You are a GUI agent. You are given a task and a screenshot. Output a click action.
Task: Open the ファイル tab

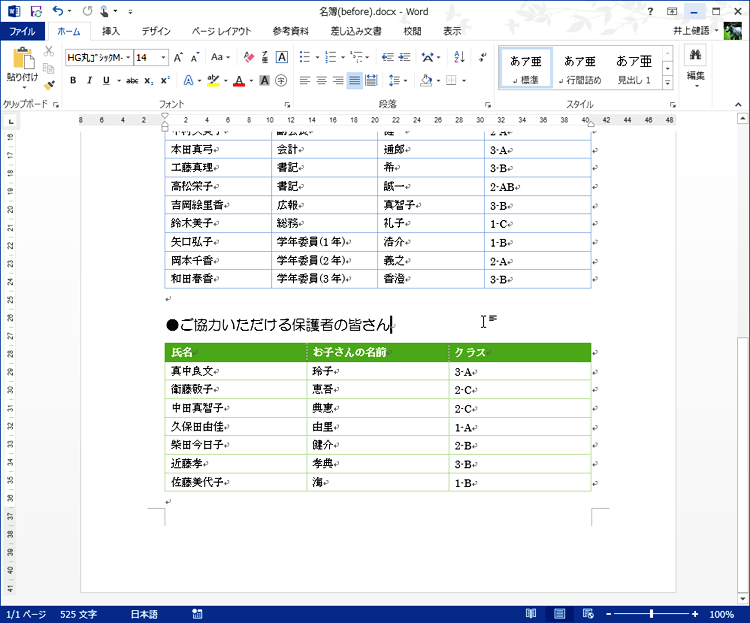coord(22,31)
